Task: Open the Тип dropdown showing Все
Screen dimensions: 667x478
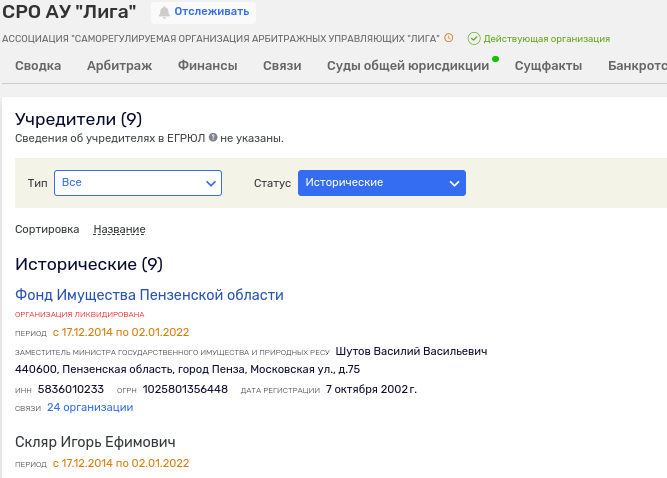Action: click(x=138, y=183)
